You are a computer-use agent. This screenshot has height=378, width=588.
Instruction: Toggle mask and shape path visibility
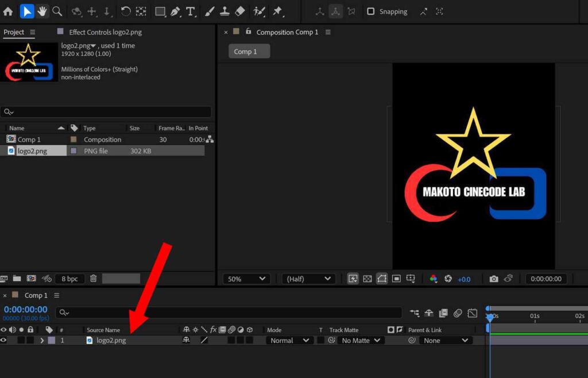pyautogui.click(x=382, y=279)
